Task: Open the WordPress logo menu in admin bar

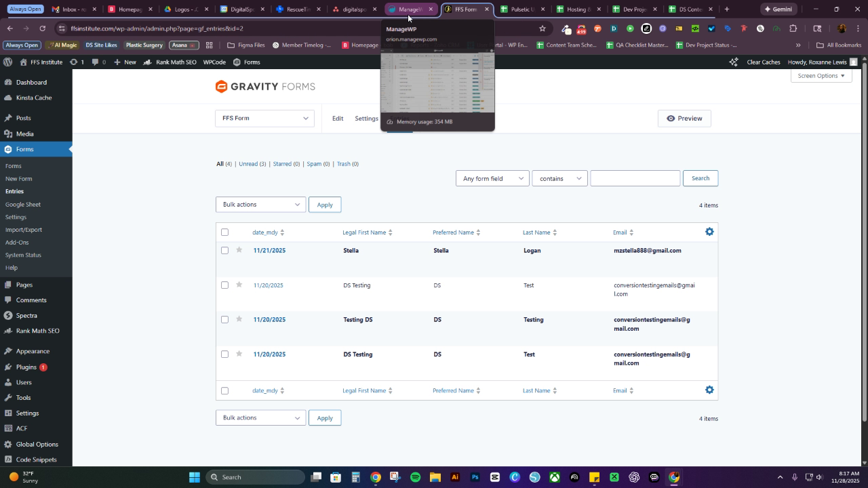Action: coord(7,62)
